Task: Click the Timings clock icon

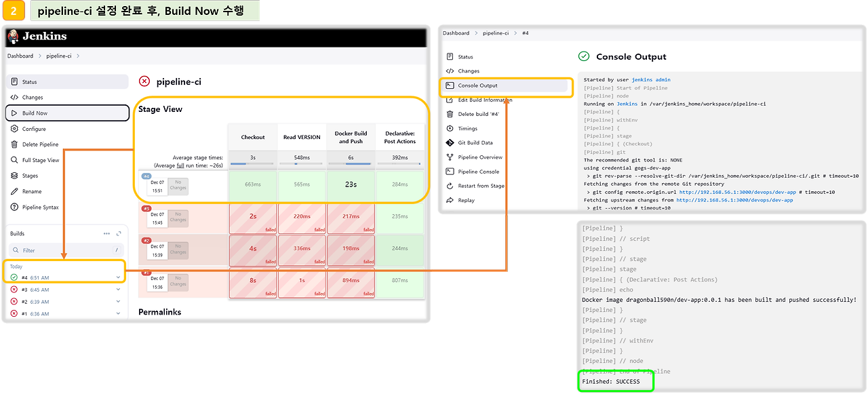Action: tap(450, 128)
